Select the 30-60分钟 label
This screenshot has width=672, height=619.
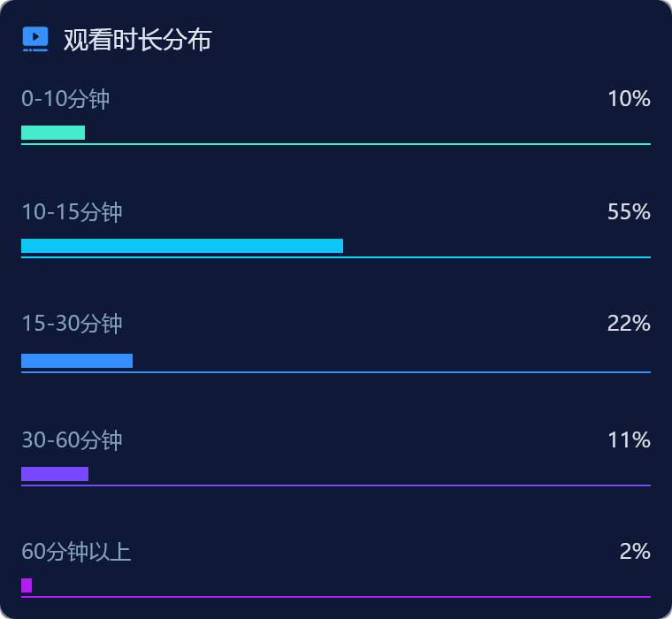[72, 440]
